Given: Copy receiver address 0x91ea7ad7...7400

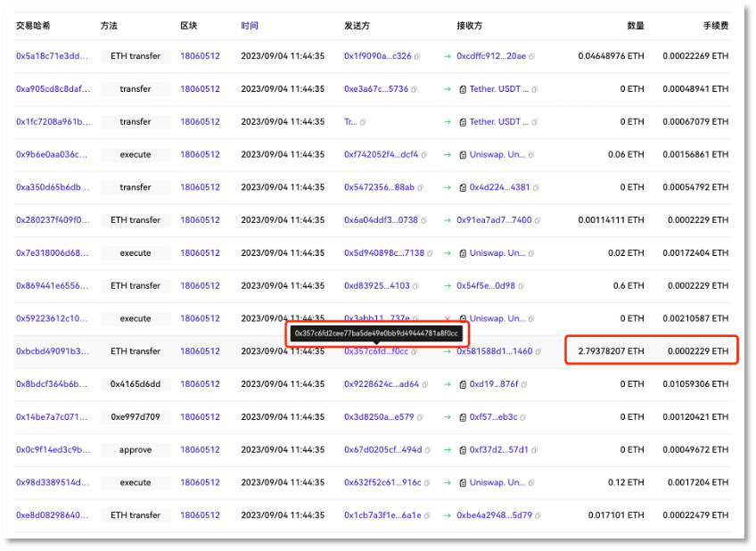Looking at the screenshot, I should coord(538,220).
